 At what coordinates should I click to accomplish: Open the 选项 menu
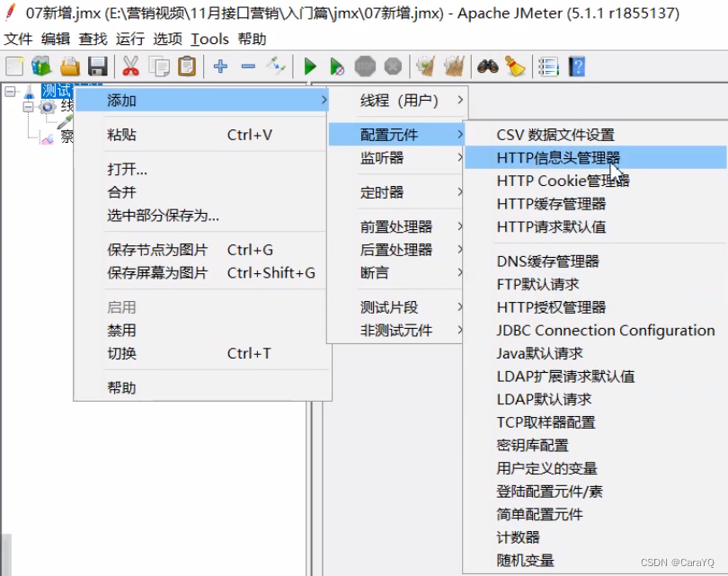pos(167,39)
